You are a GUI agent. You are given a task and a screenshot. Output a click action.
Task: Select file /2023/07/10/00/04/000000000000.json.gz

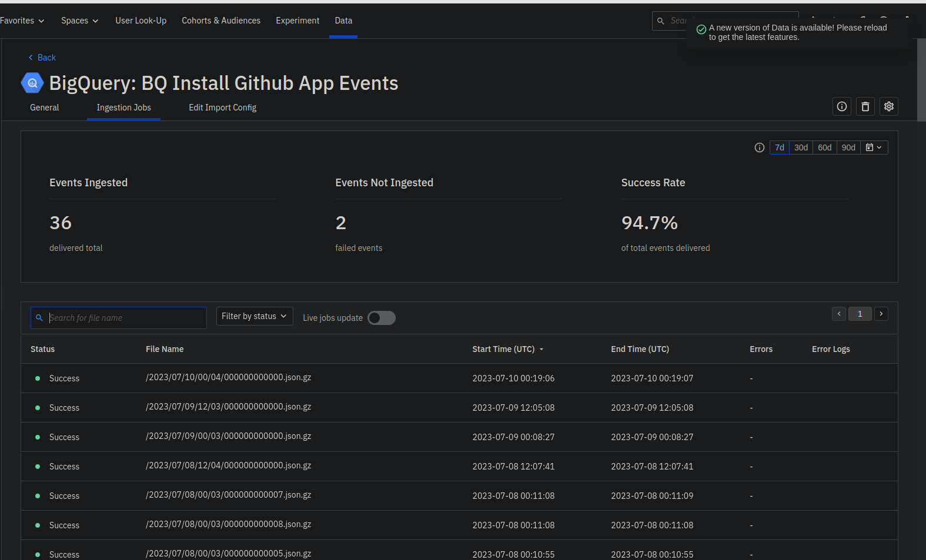229,377
